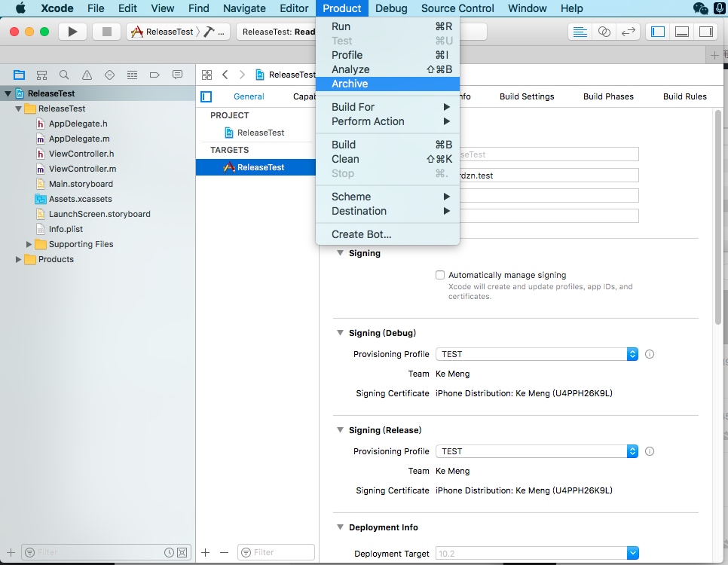
Task: Choose Run in Product menu
Action: pyautogui.click(x=387, y=26)
